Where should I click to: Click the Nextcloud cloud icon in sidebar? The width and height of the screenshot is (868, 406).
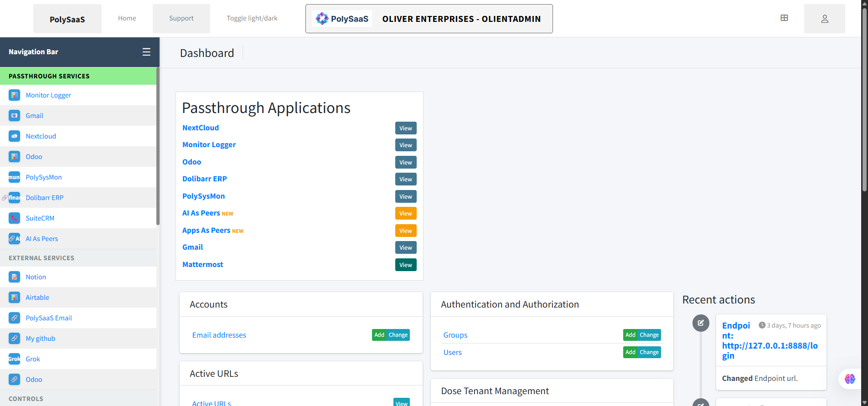[x=14, y=136]
